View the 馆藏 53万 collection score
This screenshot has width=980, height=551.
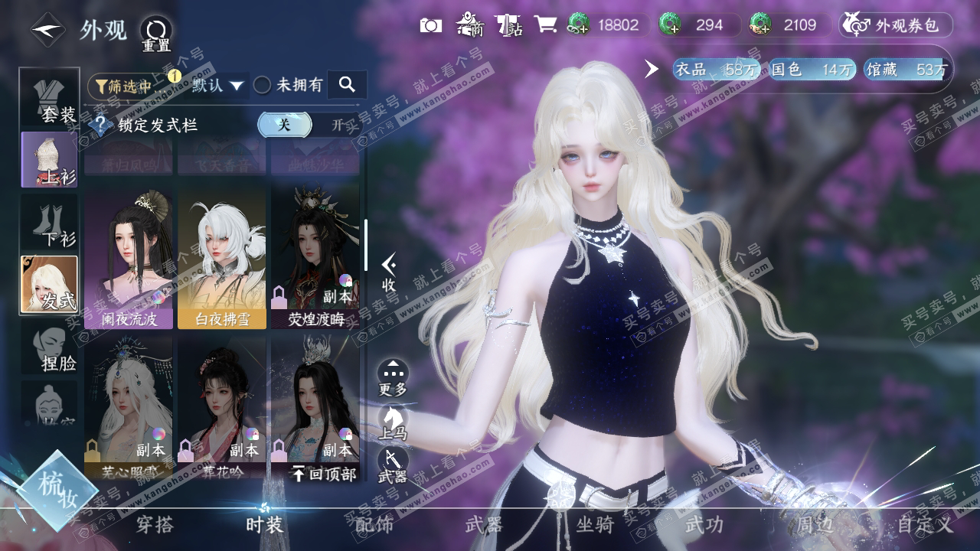click(x=906, y=69)
